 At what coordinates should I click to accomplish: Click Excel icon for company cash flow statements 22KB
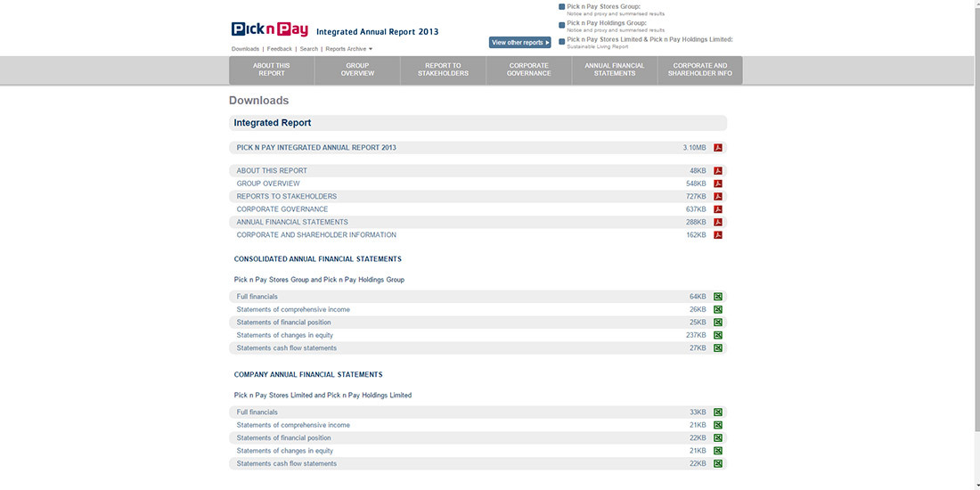718,464
